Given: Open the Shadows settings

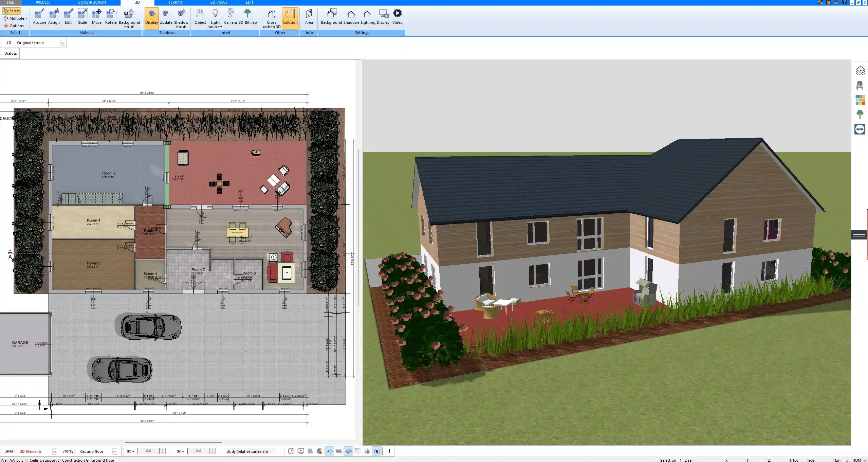Looking at the screenshot, I should point(351,17).
